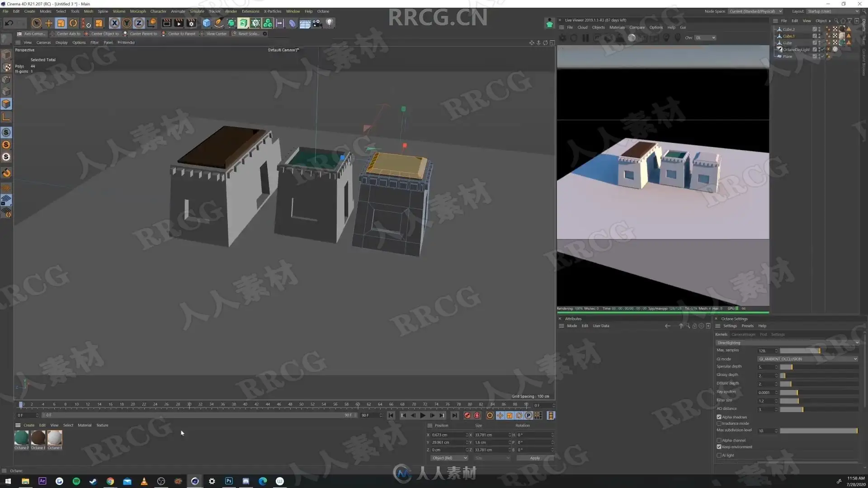Viewport: 868px width, 488px height.
Task: Select the Rotate tool icon
Action: click(x=73, y=23)
